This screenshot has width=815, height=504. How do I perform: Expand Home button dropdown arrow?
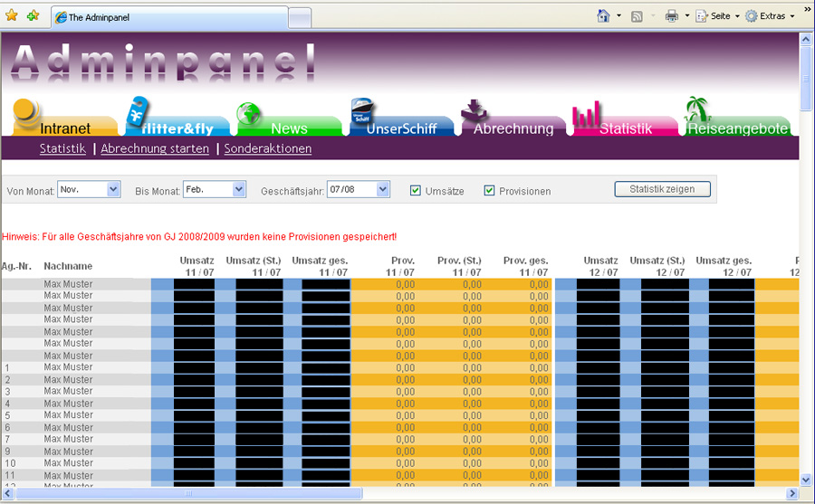[x=618, y=16]
